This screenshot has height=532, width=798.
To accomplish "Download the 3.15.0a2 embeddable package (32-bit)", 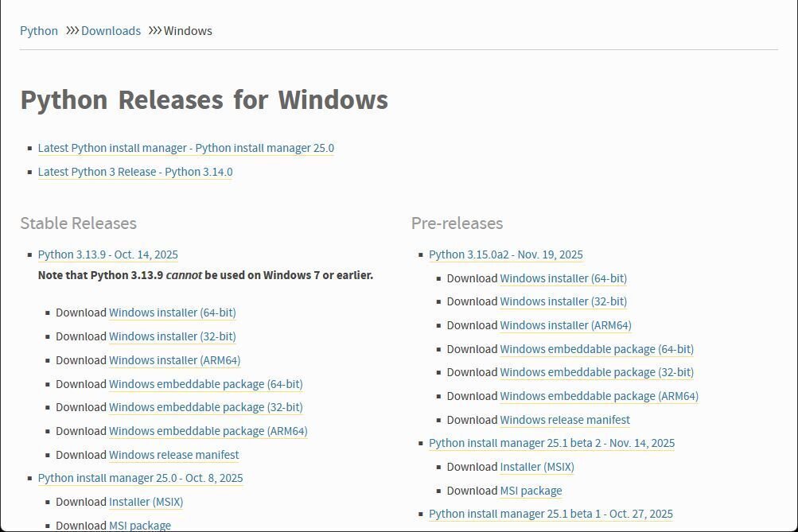I will (597, 372).
